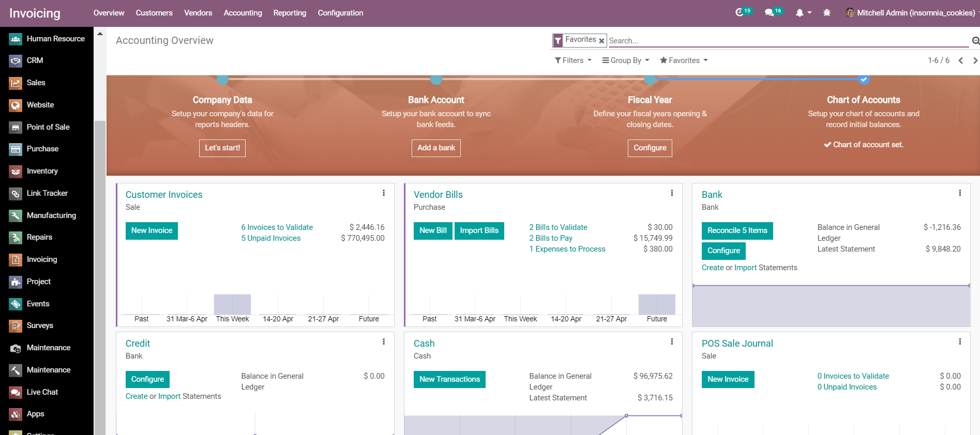Remove the Favorites search filter tag
This screenshot has width=980, height=435.
pyautogui.click(x=601, y=41)
